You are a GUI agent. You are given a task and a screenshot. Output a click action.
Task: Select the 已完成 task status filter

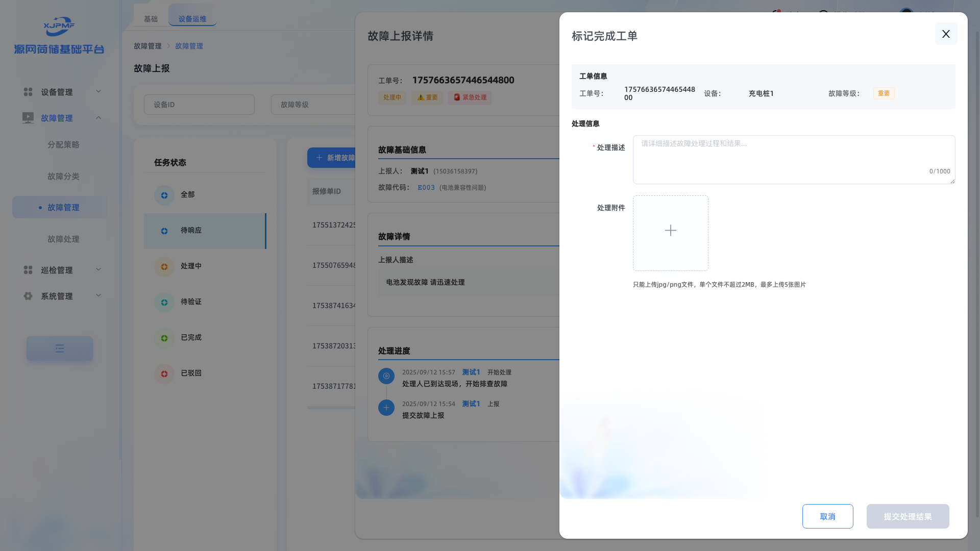point(191,338)
